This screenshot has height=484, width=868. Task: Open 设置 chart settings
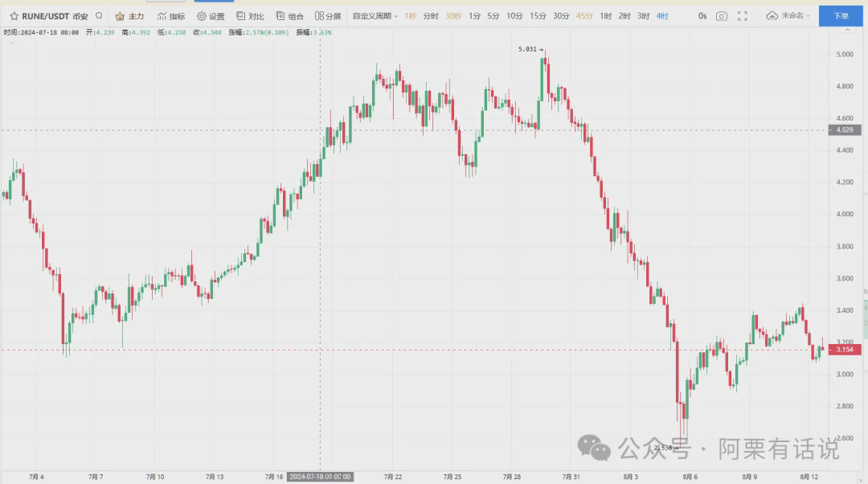(211, 16)
